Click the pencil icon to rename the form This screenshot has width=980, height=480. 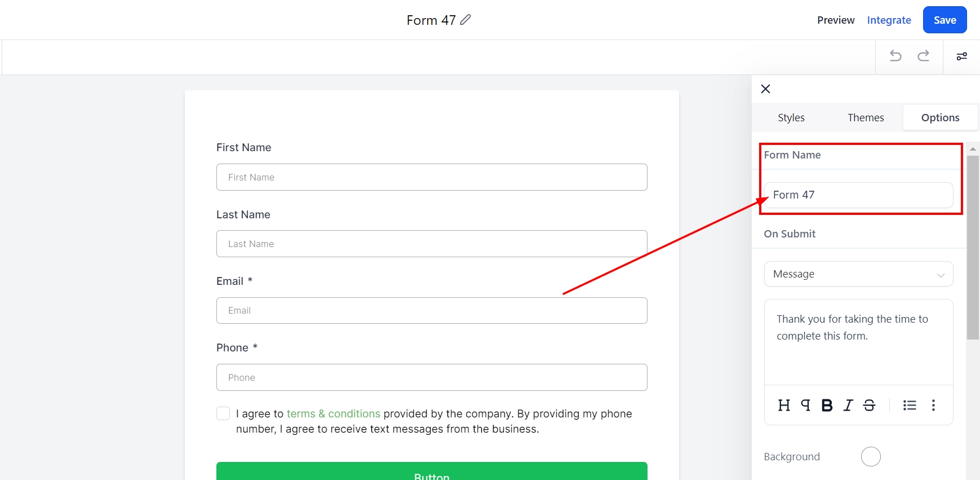465,20
